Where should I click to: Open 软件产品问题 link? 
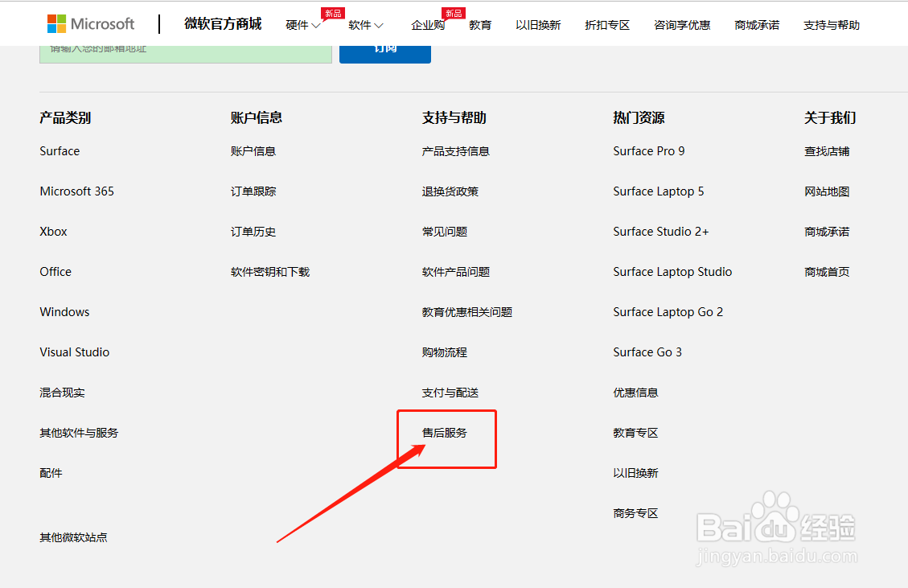pos(456,272)
